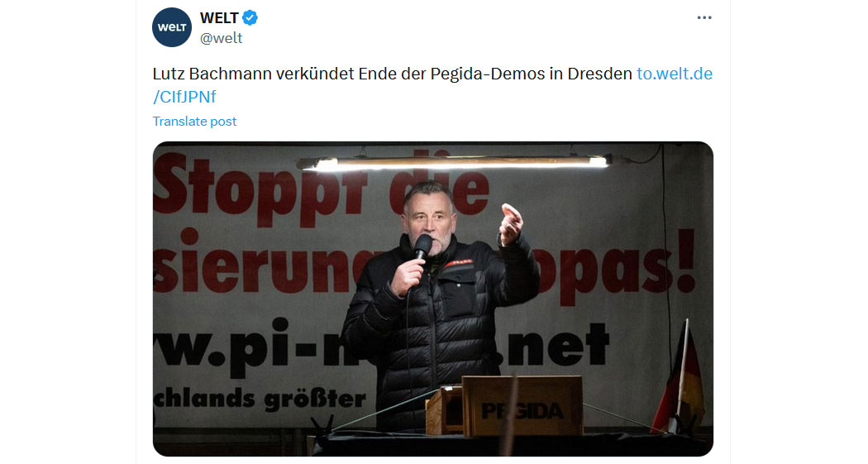Image resolution: width=868 pixels, height=464 pixels.
Task: Click the fluorescent lamp in the photo
Action: click(455, 163)
